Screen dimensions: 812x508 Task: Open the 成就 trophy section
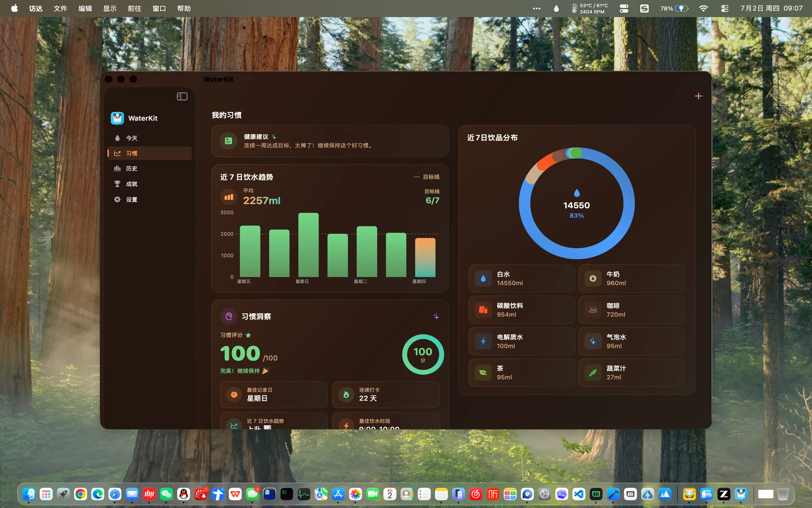pos(150,184)
